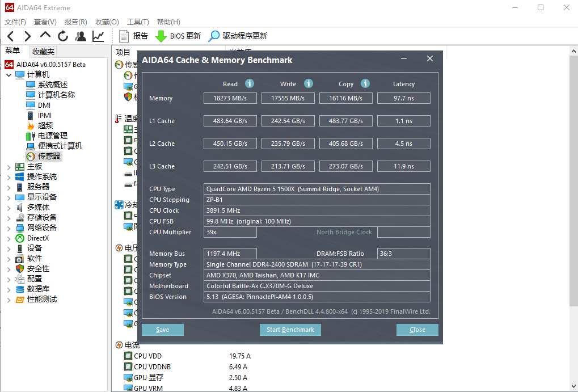Expand the 主板 tree node

click(x=9, y=167)
